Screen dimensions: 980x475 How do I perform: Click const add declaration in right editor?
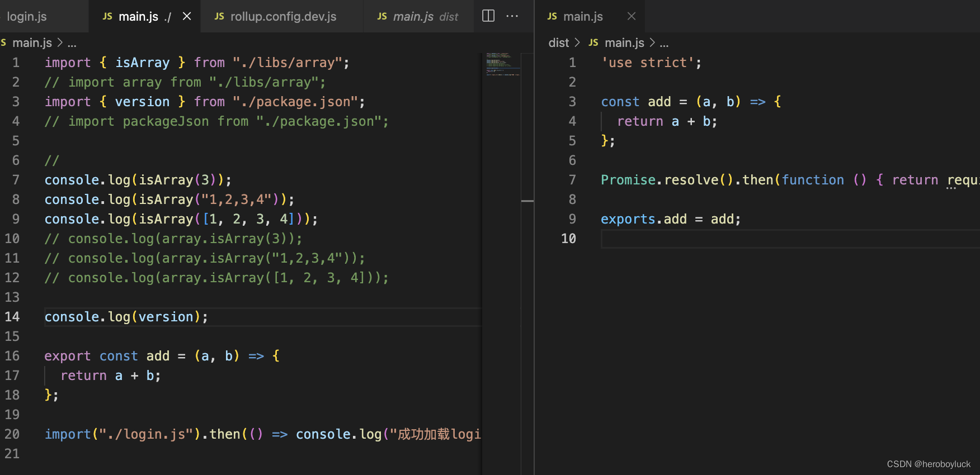tap(691, 102)
